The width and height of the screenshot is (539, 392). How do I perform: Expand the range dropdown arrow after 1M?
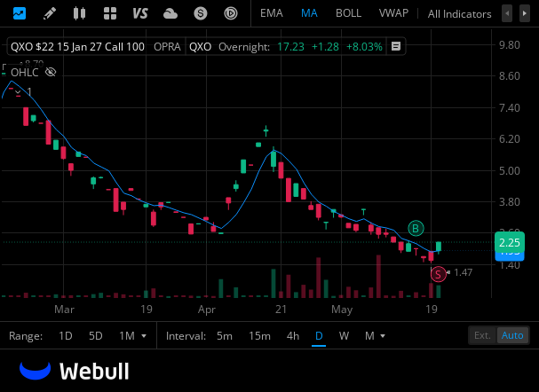coord(144,336)
